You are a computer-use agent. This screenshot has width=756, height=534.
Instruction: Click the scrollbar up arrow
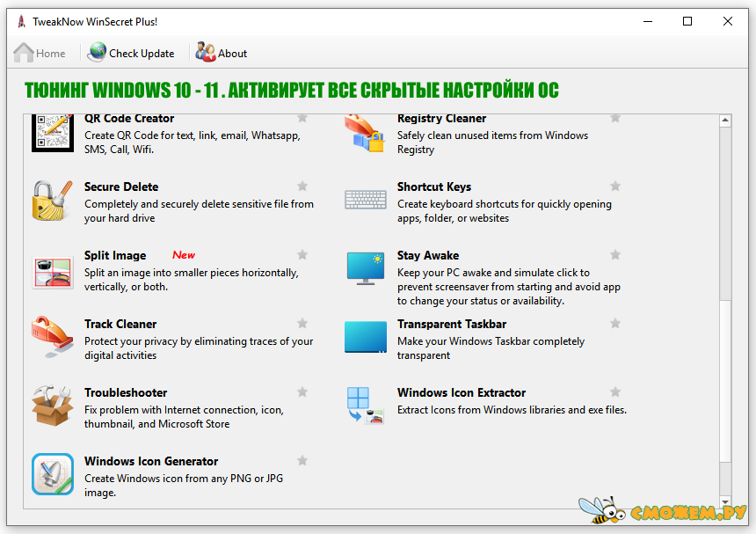[x=725, y=121]
